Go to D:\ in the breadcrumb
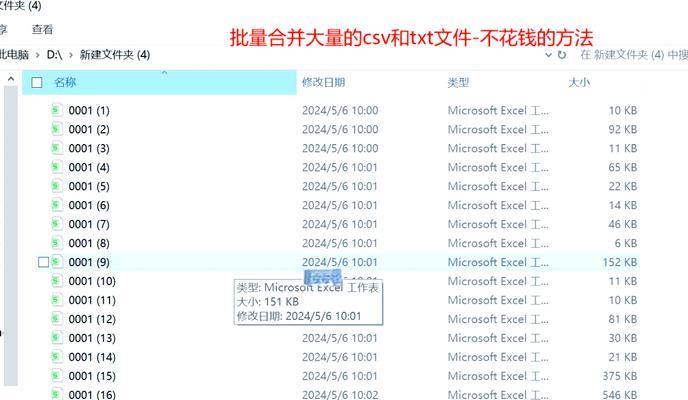Image resolution: width=688 pixels, height=400 pixels. click(54, 55)
